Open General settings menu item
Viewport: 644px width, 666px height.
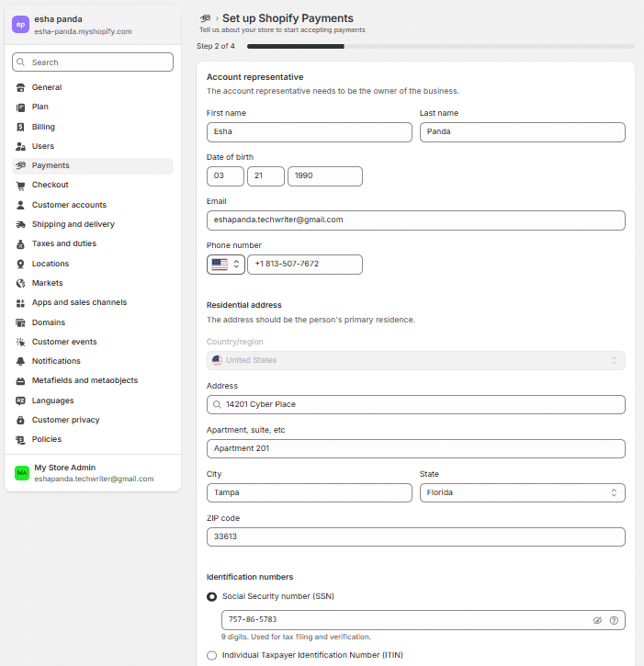[93, 87]
